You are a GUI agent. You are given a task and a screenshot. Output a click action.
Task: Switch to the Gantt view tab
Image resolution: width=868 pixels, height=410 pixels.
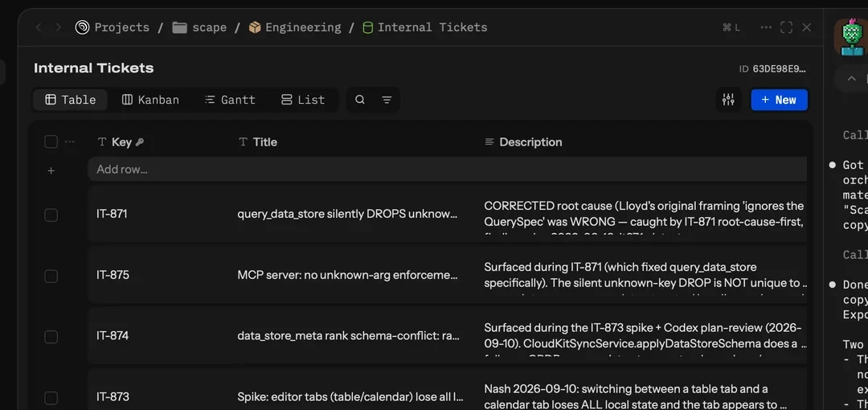pos(230,100)
